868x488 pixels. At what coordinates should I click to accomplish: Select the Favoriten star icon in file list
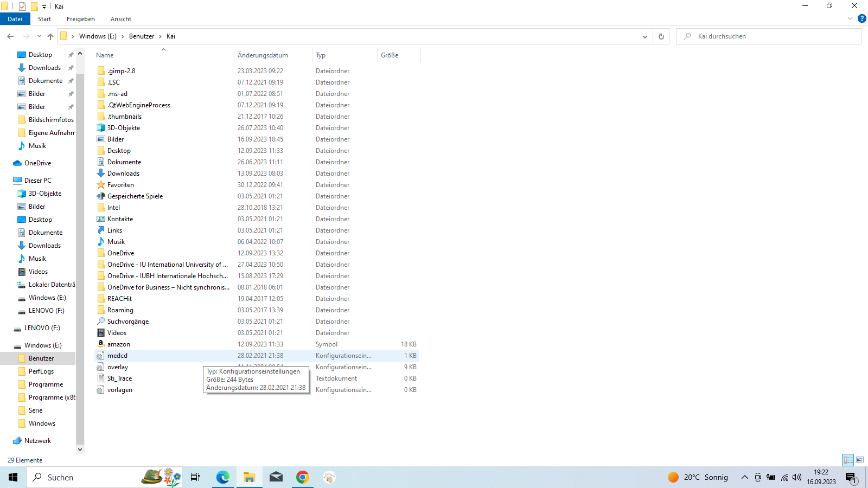pos(101,185)
